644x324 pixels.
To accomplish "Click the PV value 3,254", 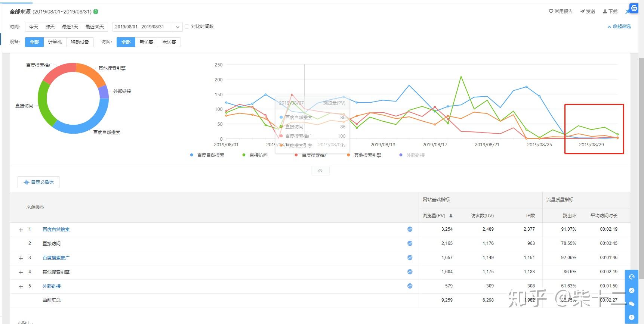I will [447, 229].
